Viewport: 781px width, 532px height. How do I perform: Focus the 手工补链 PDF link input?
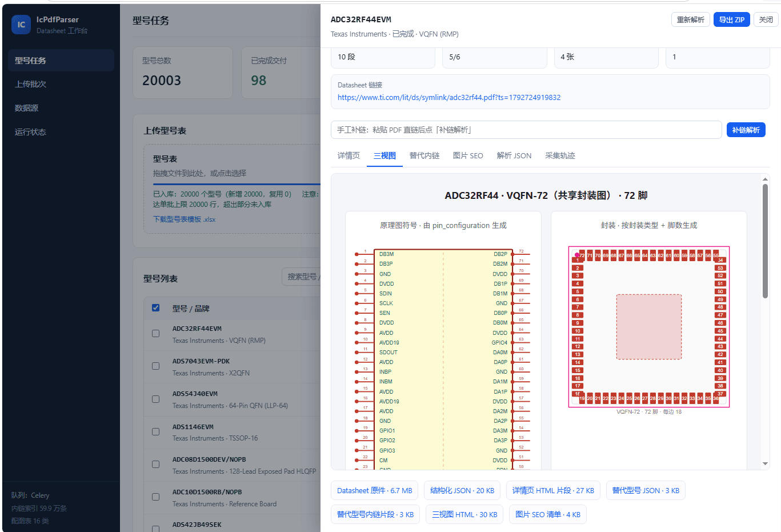pyautogui.click(x=526, y=130)
